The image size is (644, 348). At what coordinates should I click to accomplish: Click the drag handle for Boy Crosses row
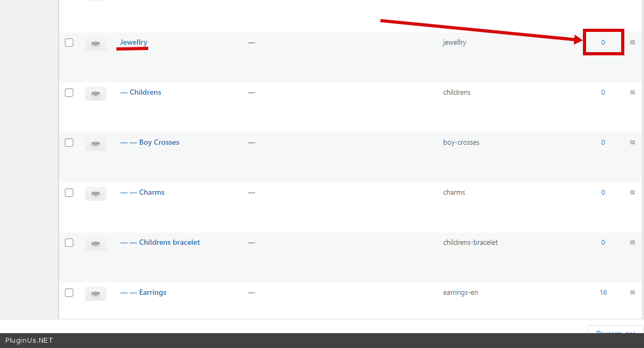point(632,143)
